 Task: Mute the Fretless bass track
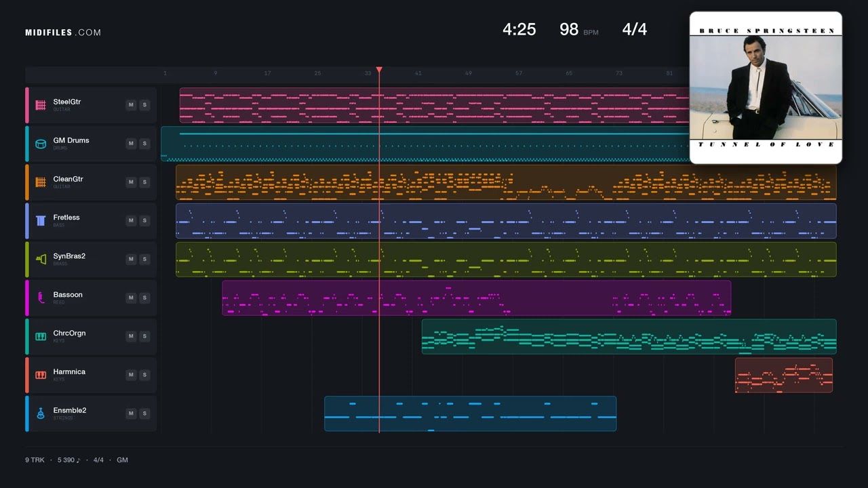click(131, 221)
